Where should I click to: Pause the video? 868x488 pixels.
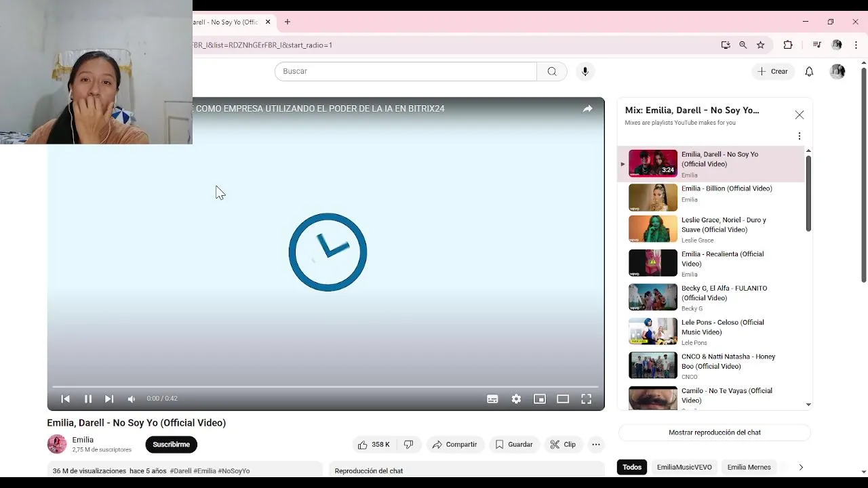[x=88, y=399]
